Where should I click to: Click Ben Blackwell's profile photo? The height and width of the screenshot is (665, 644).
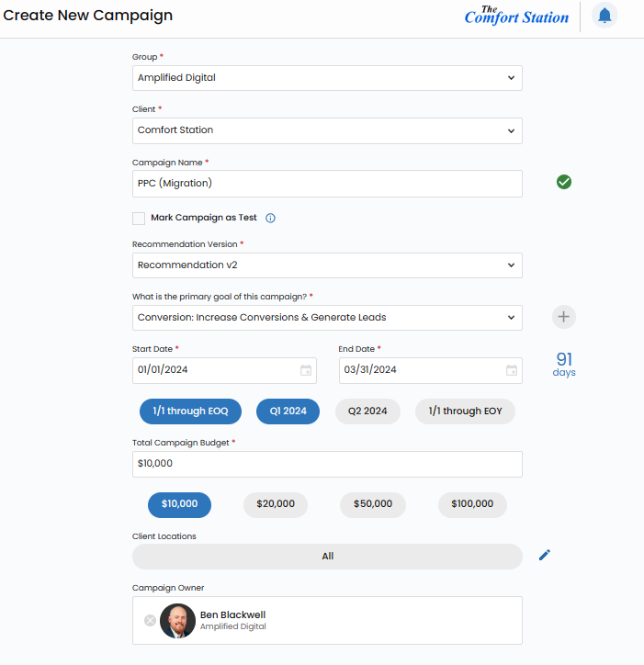[177, 621]
